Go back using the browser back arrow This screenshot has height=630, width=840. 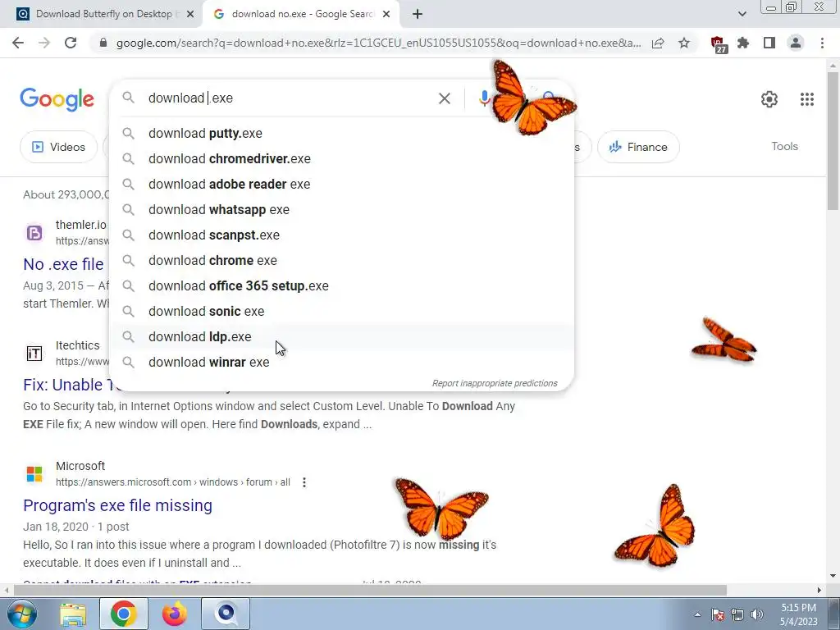tap(18, 43)
